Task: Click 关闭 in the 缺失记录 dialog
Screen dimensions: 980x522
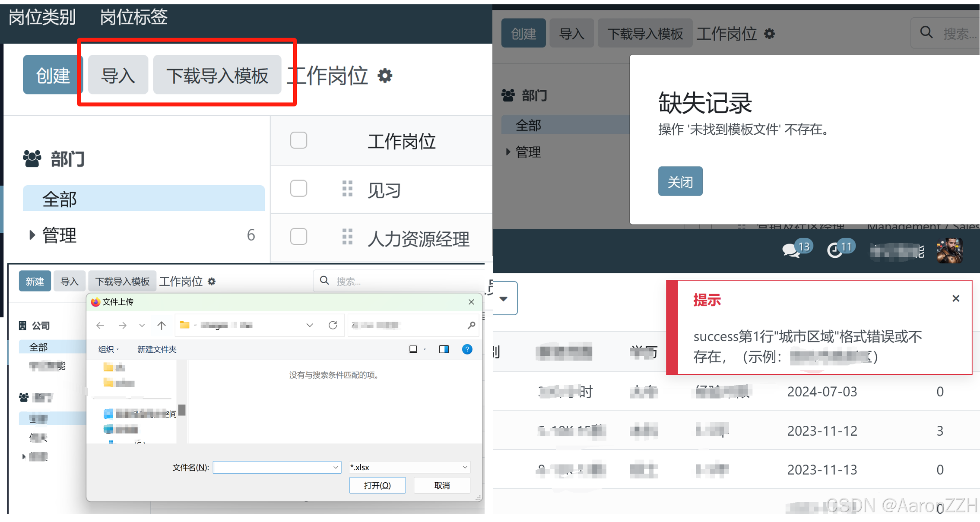Action: (680, 181)
